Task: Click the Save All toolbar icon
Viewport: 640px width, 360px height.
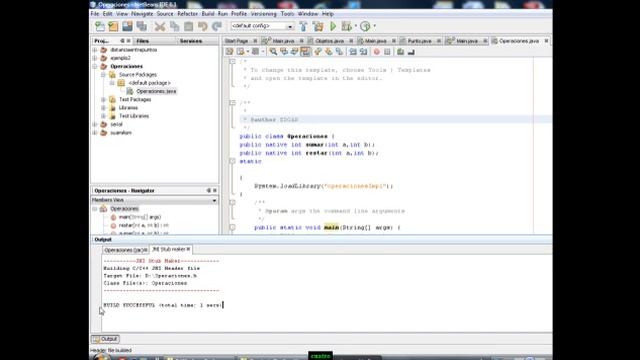Action: pos(142,27)
